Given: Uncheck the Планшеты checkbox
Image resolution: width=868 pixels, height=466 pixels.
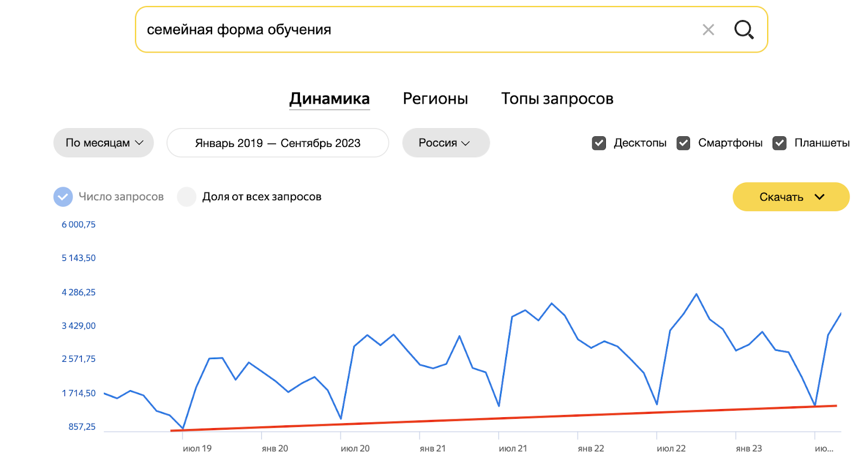Looking at the screenshot, I should click(780, 143).
